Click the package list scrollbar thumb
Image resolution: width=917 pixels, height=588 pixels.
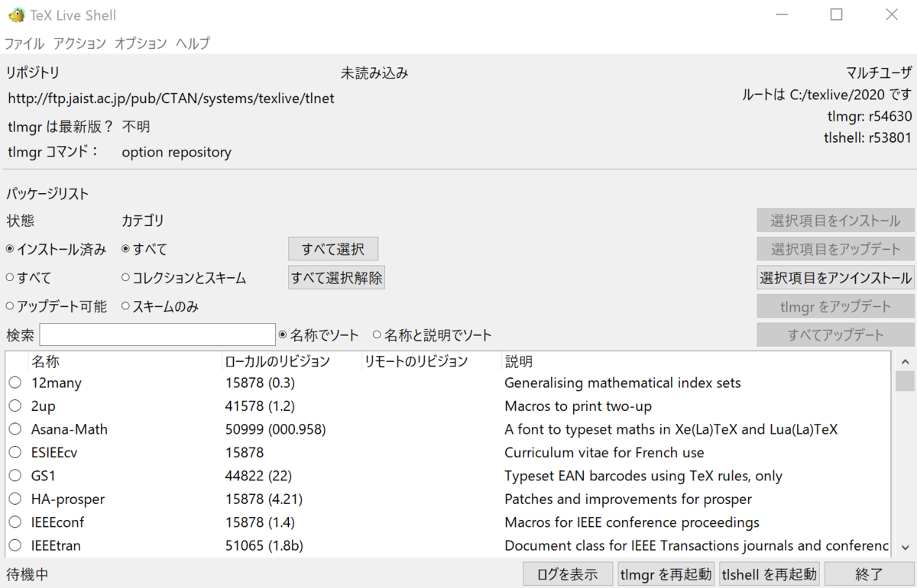[x=905, y=382]
